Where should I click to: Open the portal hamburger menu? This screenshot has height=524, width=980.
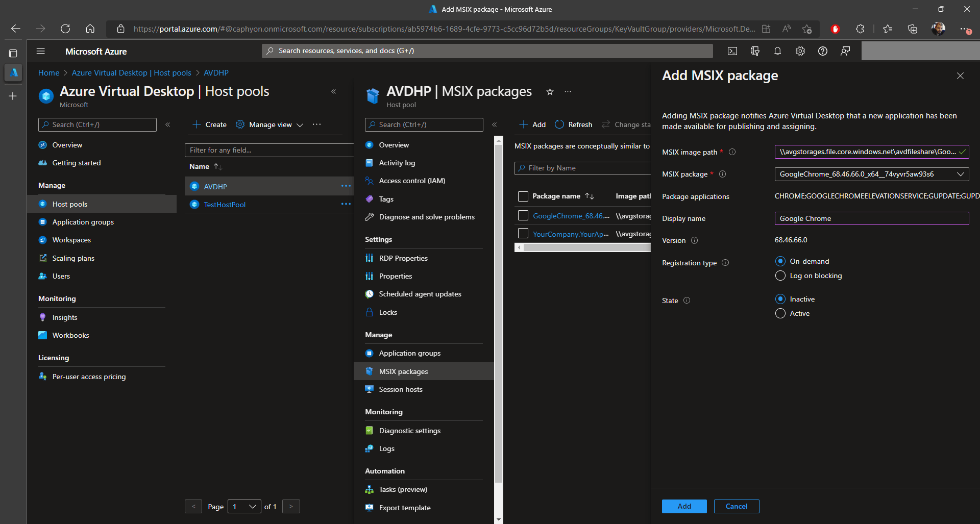41,51
